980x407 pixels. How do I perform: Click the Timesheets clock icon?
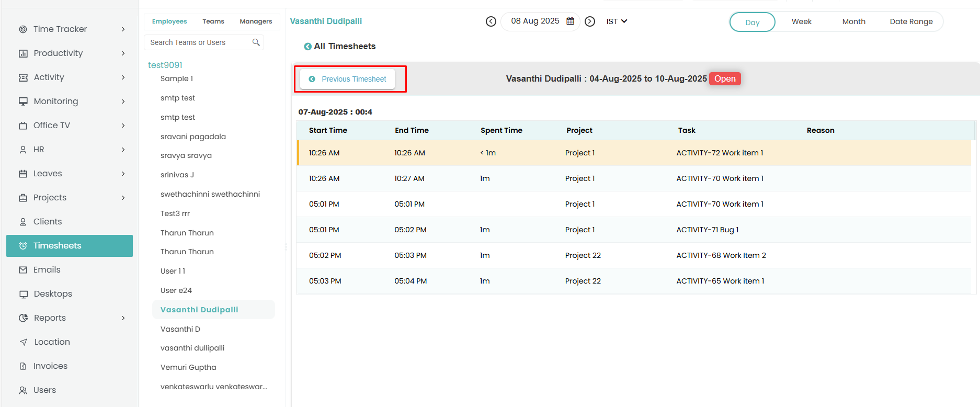click(x=23, y=246)
